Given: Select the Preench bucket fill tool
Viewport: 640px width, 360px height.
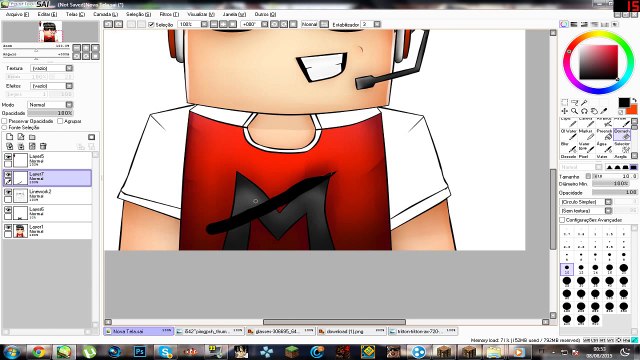Looking at the screenshot, I should click(x=604, y=135).
